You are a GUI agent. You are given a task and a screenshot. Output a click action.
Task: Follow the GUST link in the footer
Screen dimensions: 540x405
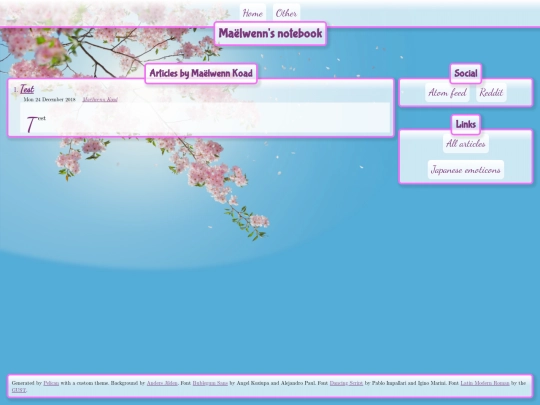19,390
